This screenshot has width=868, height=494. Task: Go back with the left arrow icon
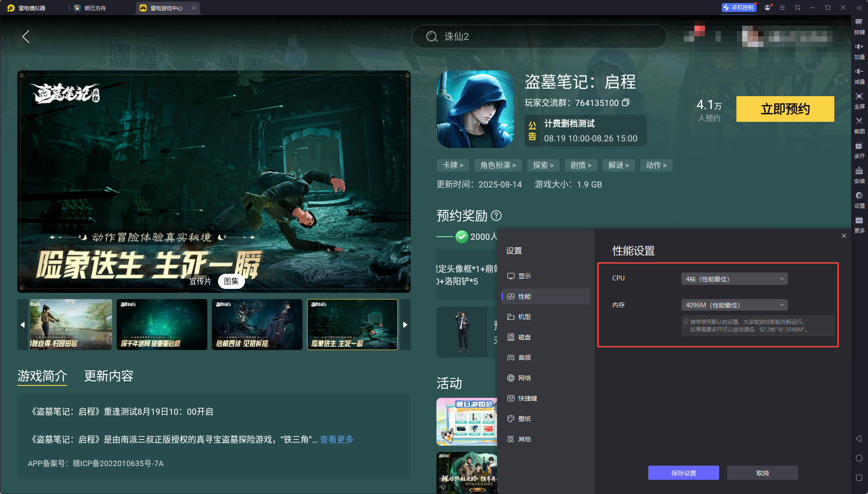click(x=26, y=37)
